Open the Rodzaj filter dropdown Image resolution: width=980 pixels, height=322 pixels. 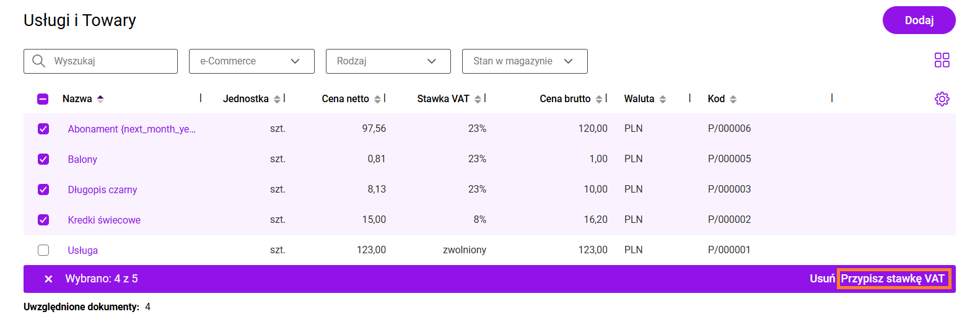[388, 61]
